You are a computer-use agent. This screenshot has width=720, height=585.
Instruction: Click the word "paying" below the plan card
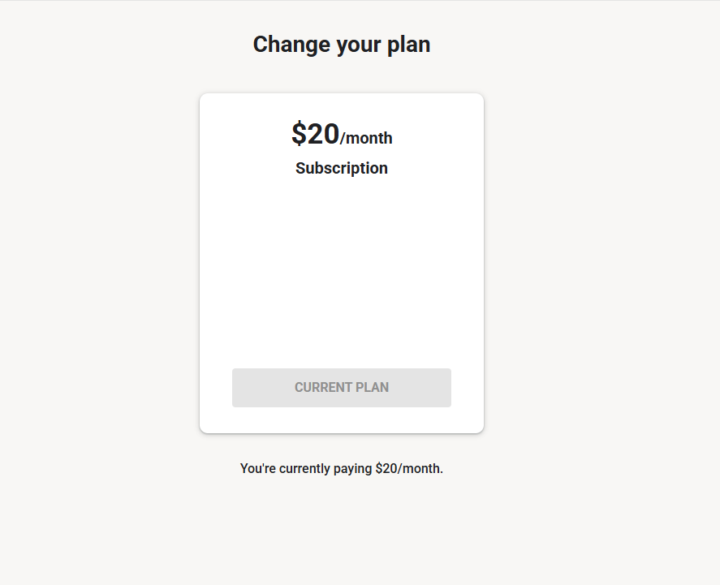click(x=354, y=468)
